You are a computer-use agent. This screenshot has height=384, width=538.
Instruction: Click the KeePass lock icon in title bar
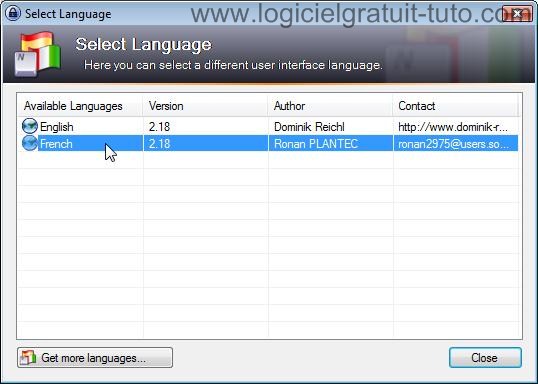(x=13, y=13)
